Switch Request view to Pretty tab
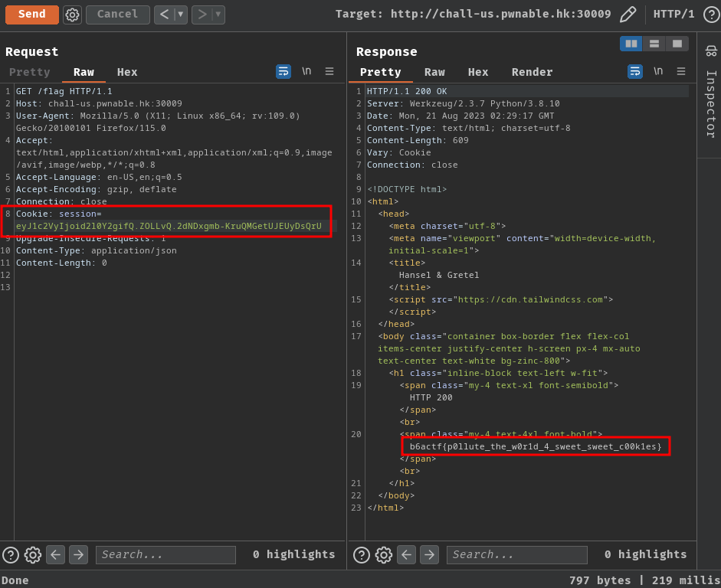Screen dimensions: 721x588 (29, 72)
